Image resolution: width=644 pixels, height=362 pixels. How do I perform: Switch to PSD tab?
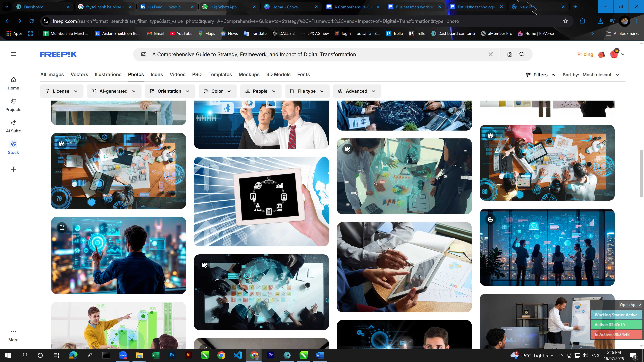pyautogui.click(x=197, y=74)
